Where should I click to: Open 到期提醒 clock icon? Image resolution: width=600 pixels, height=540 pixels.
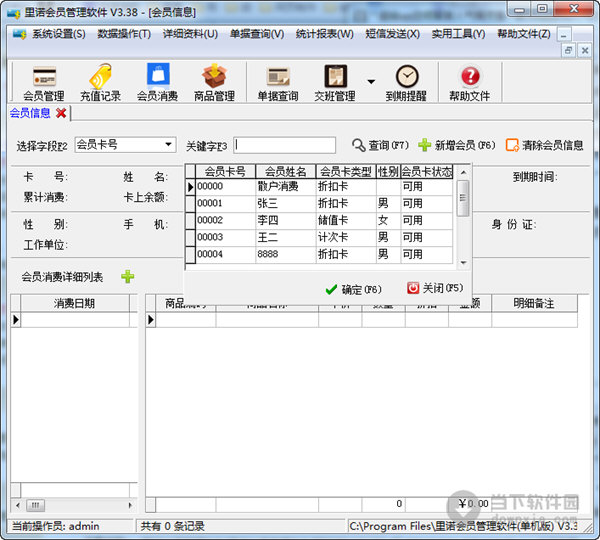coord(406,83)
